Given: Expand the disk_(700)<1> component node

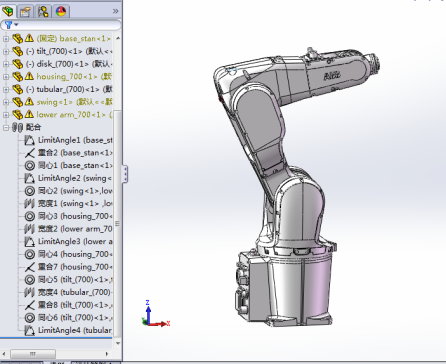Looking at the screenshot, I should [x=6, y=64].
